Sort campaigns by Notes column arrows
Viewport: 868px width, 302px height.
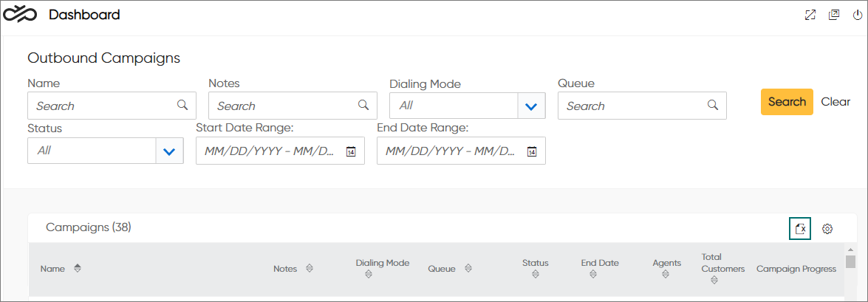pyautogui.click(x=310, y=269)
